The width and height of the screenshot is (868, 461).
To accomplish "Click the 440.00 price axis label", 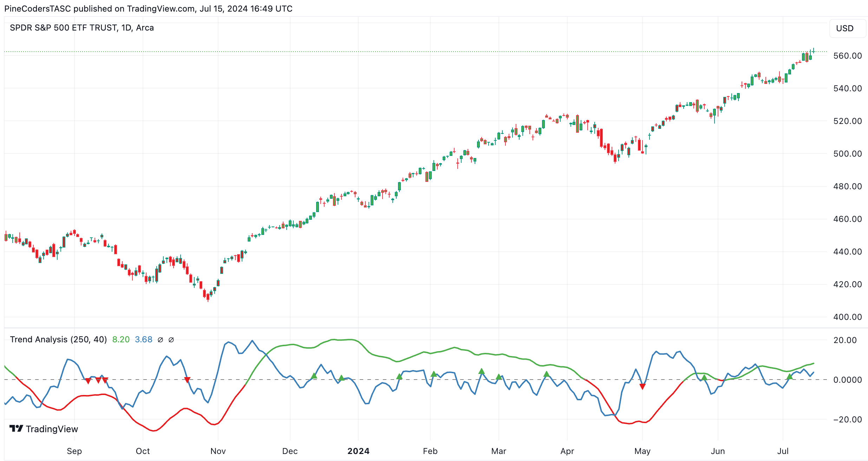I will 847,252.
